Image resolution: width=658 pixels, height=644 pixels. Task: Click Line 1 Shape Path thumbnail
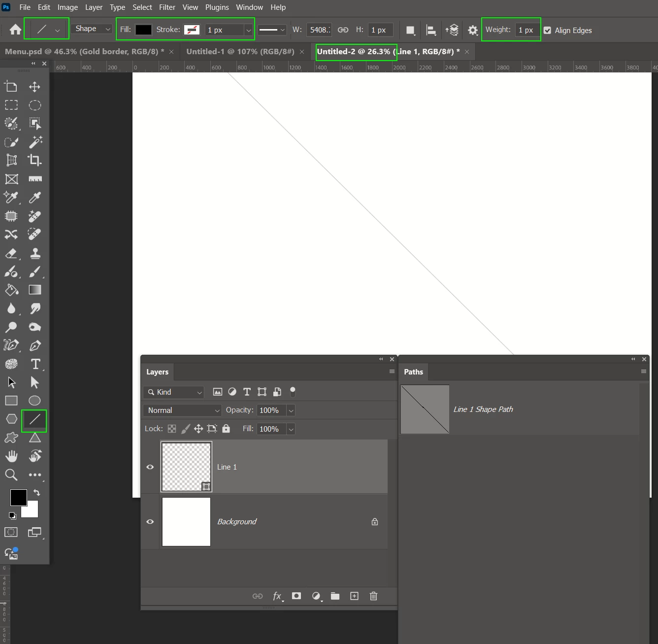(425, 409)
